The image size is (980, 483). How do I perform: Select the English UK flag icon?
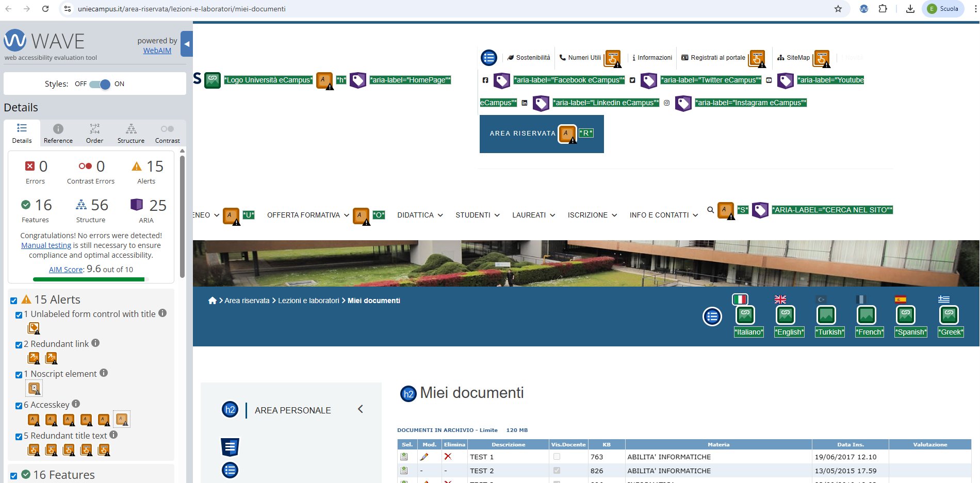tap(780, 299)
